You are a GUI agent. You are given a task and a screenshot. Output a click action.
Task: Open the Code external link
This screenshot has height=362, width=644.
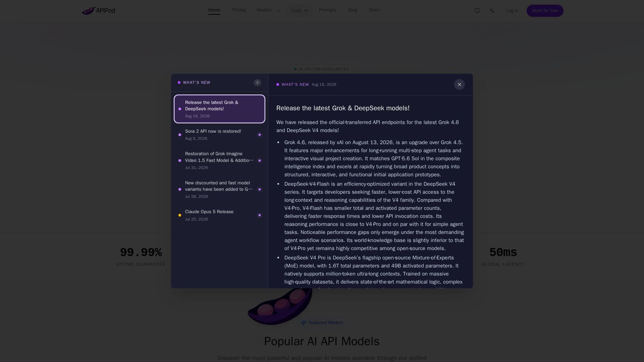tap(299, 11)
